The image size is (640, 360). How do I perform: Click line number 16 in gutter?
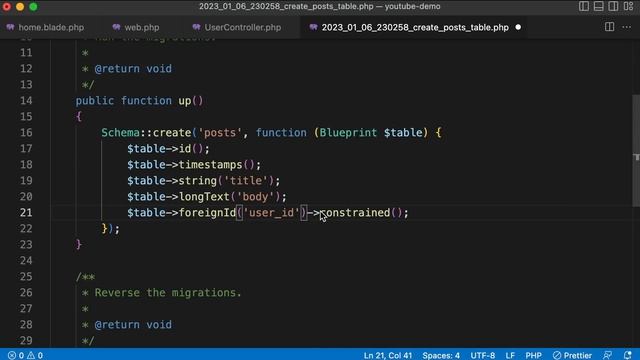tap(26, 133)
